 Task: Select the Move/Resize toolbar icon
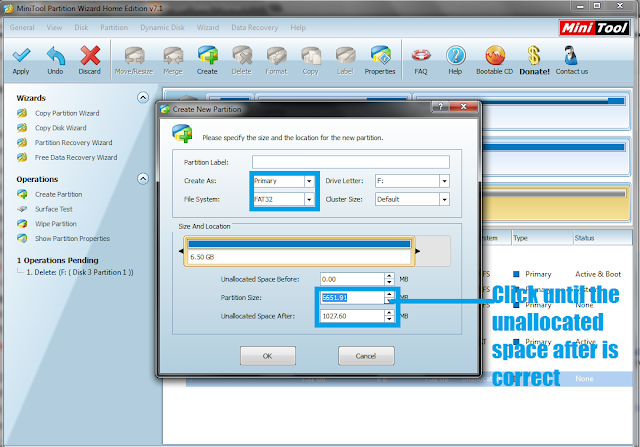tap(134, 56)
